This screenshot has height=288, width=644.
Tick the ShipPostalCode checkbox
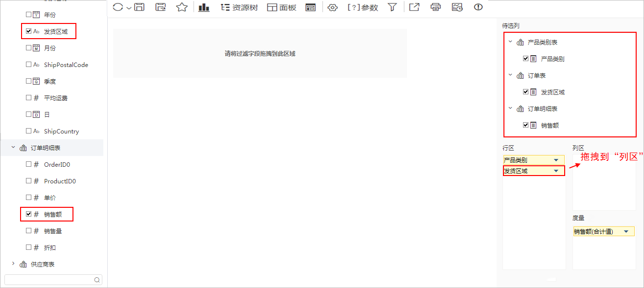(x=28, y=65)
